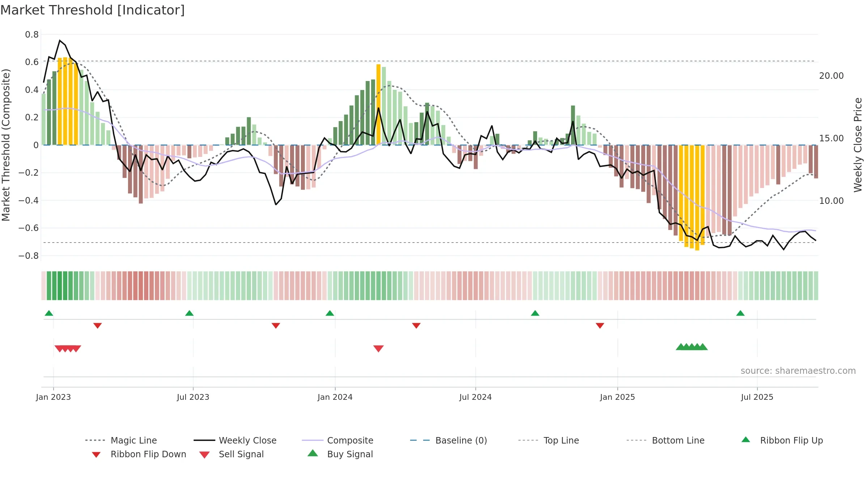
Task: Click the Jan 2024 x-axis label
Action: 335,397
